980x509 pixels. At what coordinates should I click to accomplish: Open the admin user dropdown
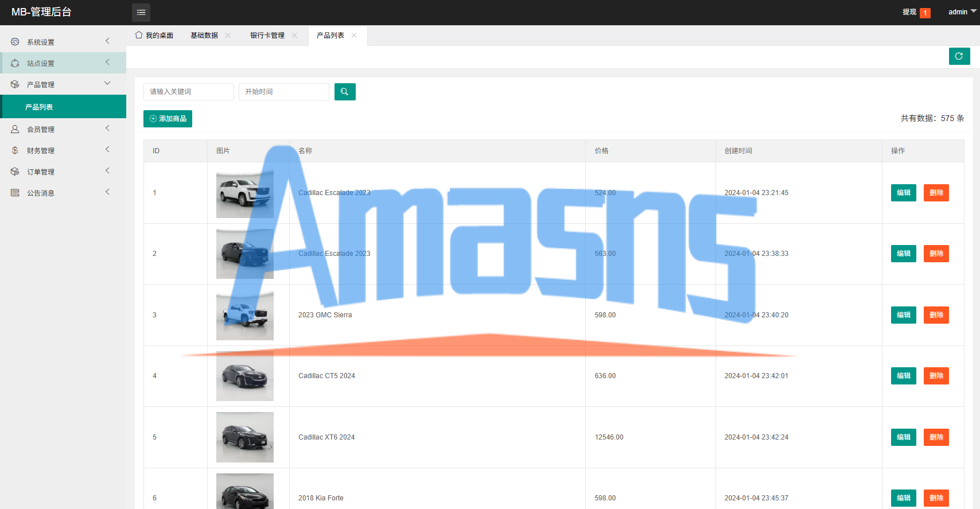(x=962, y=12)
